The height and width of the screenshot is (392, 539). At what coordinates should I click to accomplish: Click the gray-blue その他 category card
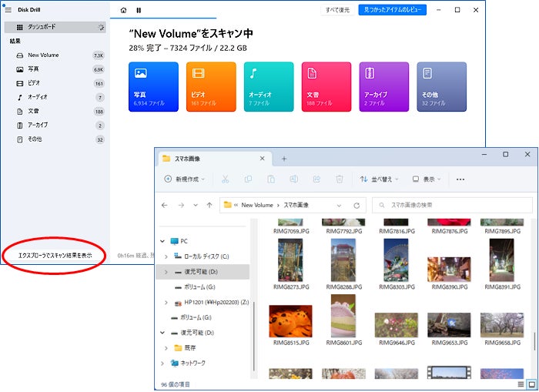pyautogui.click(x=442, y=87)
